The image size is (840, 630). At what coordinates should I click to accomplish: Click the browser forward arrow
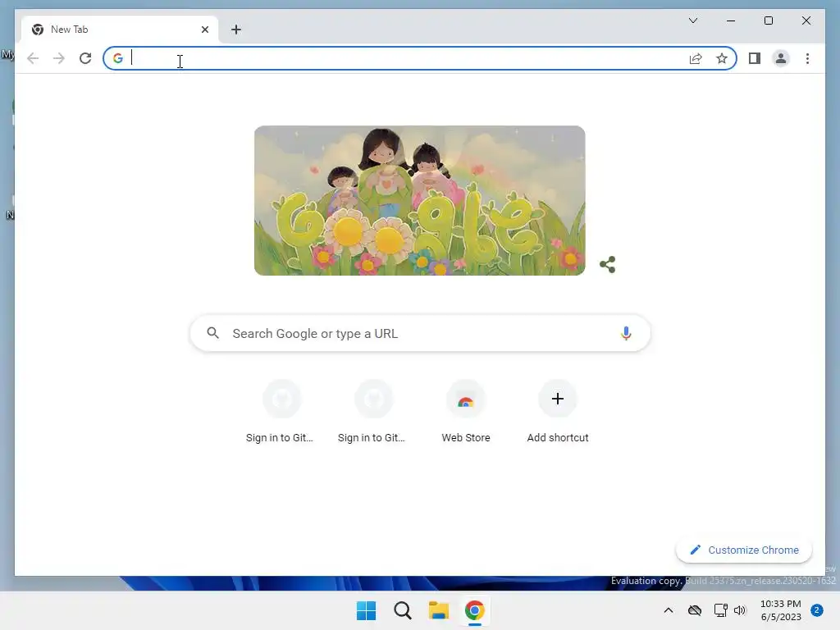(x=59, y=58)
